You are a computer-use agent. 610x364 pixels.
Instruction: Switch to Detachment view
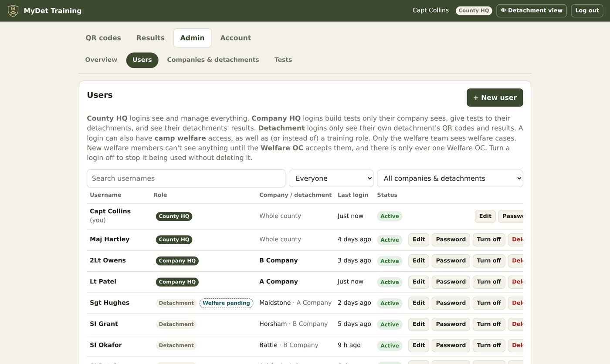pyautogui.click(x=532, y=10)
